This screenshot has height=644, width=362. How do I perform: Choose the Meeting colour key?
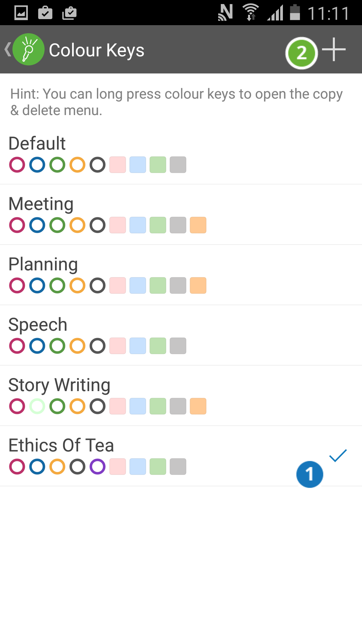(x=41, y=204)
